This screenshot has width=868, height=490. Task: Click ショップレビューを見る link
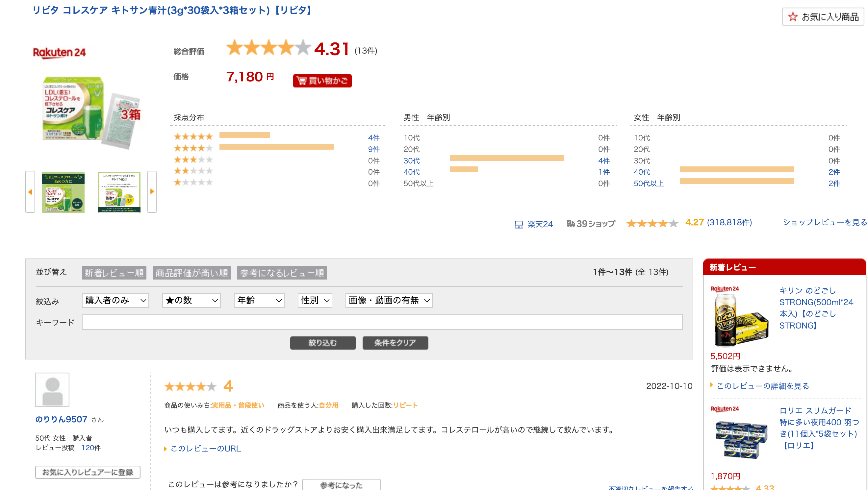click(x=825, y=222)
